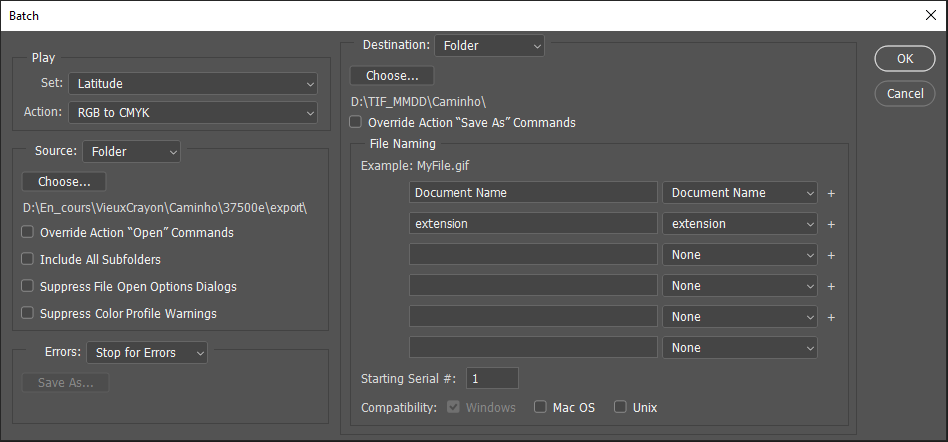Image resolution: width=948 pixels, height=442 pixels.
Task: Toggle Include All Subfolders checkbox
Action: [x=28, y=260]
